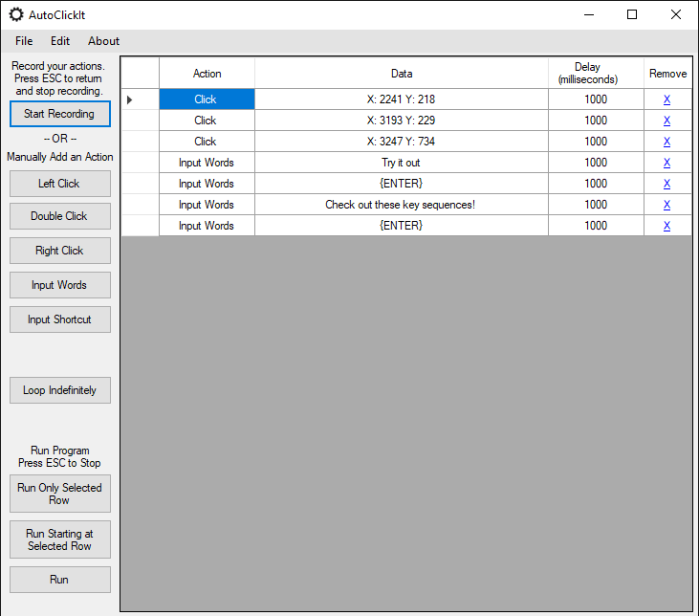Click the AutoClickIt gear icon in title bar

click(x=15, y=14)
